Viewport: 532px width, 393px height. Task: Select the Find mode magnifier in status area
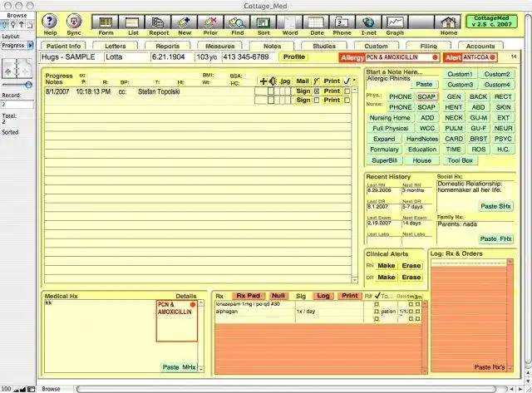13,25
